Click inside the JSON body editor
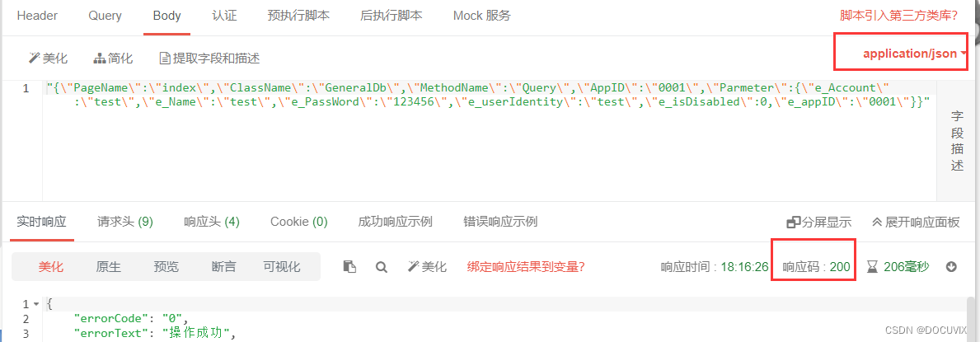 pyautogui.click(x=490, y=140)
